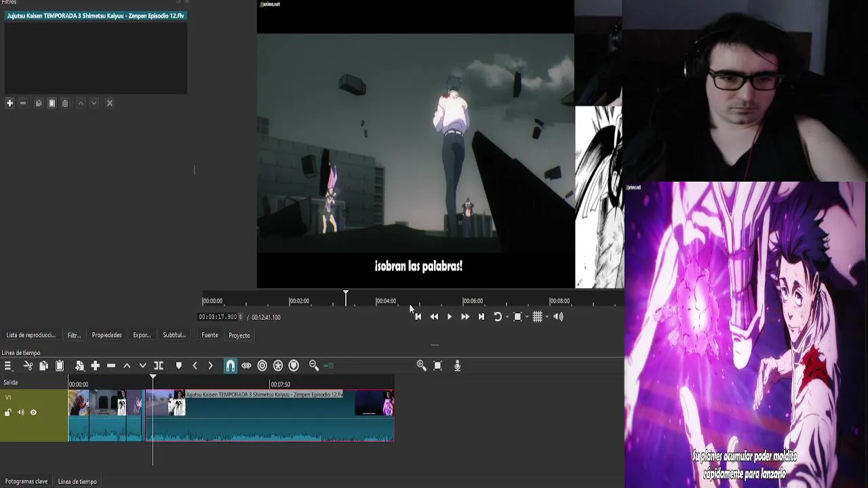Toggle scrub while dragging eye
Viewport: 868px width, 488px height.
tap(246, 365)
